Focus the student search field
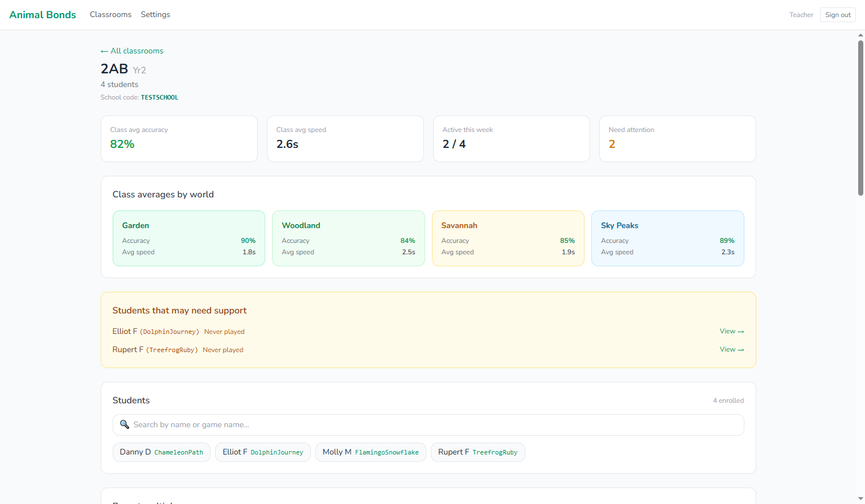Viewport: 865px width, 504px height. click(x=428, y=425)
